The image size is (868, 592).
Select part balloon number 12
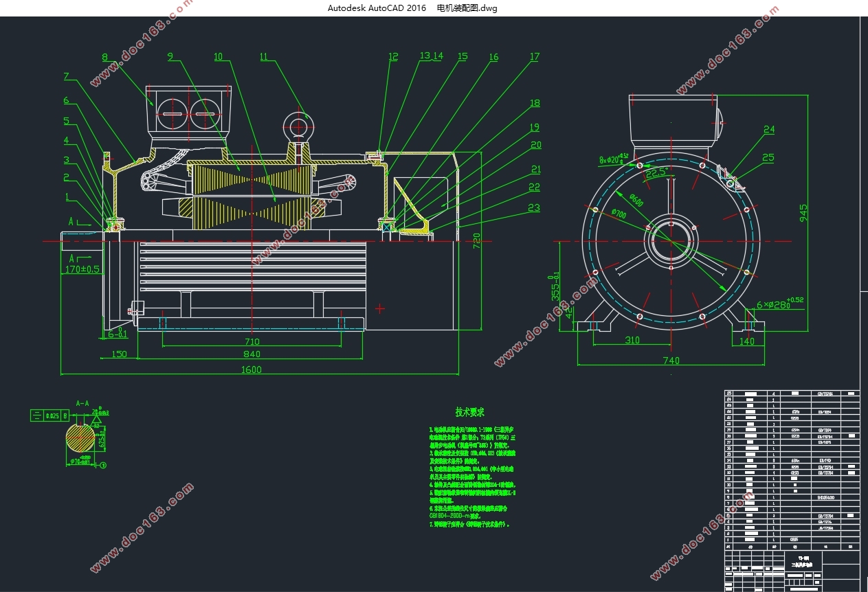coord(393,56)
